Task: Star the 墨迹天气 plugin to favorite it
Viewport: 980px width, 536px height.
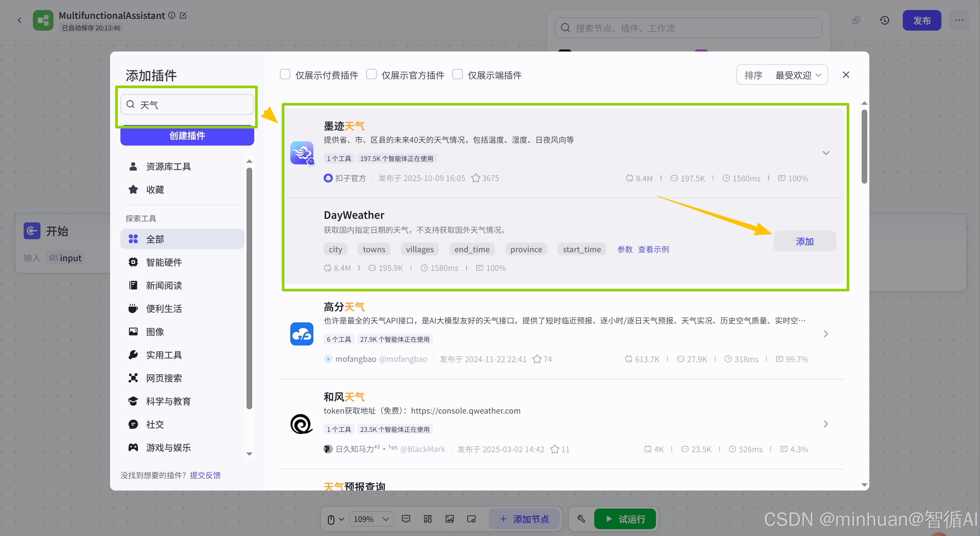Action: coord(476,178)
